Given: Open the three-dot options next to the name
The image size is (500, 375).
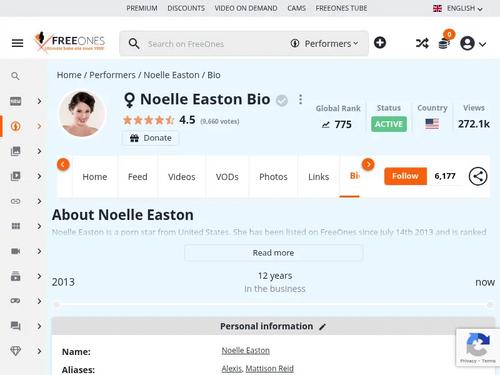Looking at the screenshot, I should 300,99.
